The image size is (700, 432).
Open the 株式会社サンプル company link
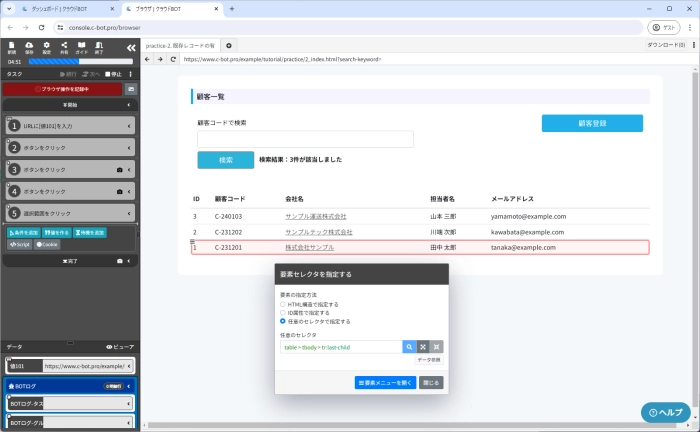point(309,247)
